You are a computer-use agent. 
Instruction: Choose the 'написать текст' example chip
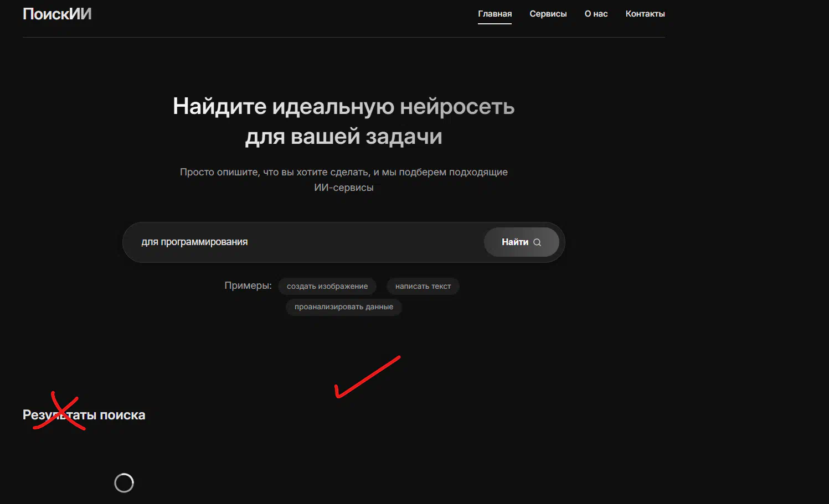[423, 286]
